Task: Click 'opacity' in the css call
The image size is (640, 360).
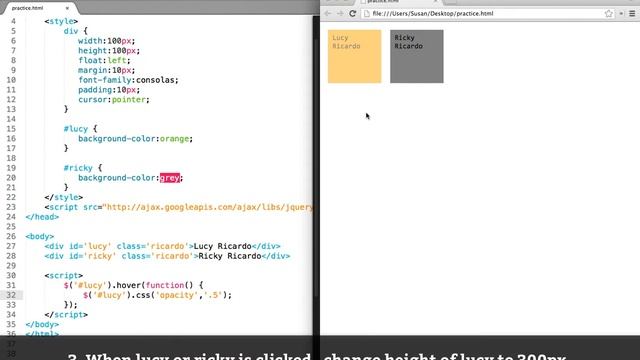Action: pos(176,295)
